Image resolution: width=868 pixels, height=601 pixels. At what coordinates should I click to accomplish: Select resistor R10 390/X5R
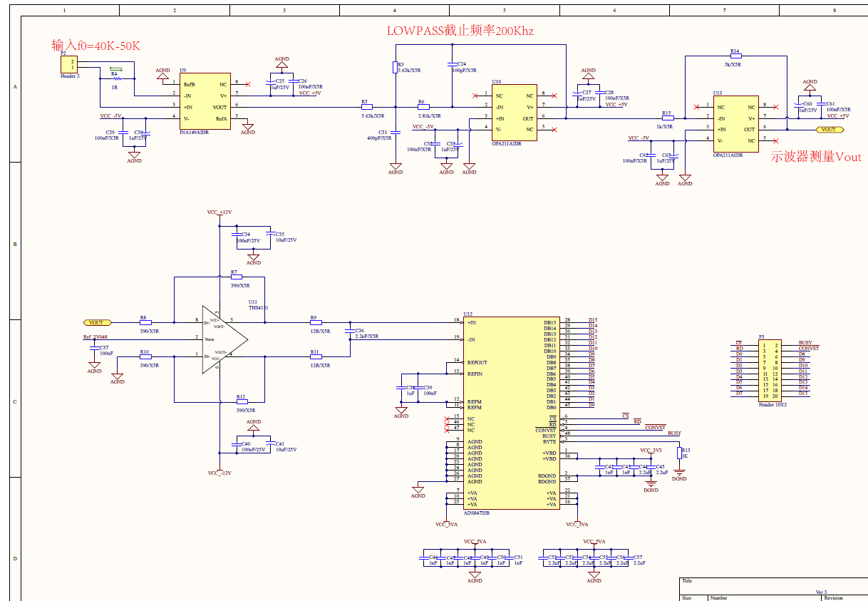pos(145,356)
